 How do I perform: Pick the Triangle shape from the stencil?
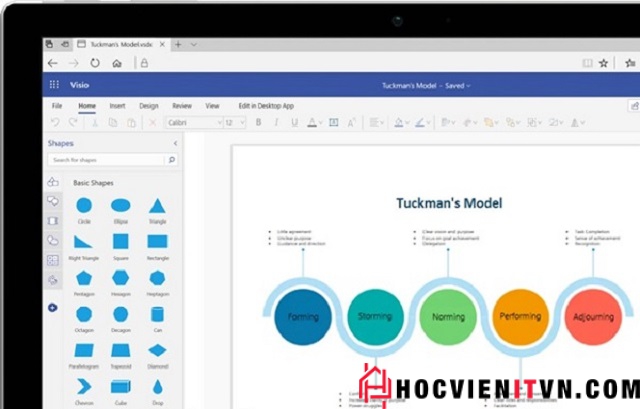157,206
